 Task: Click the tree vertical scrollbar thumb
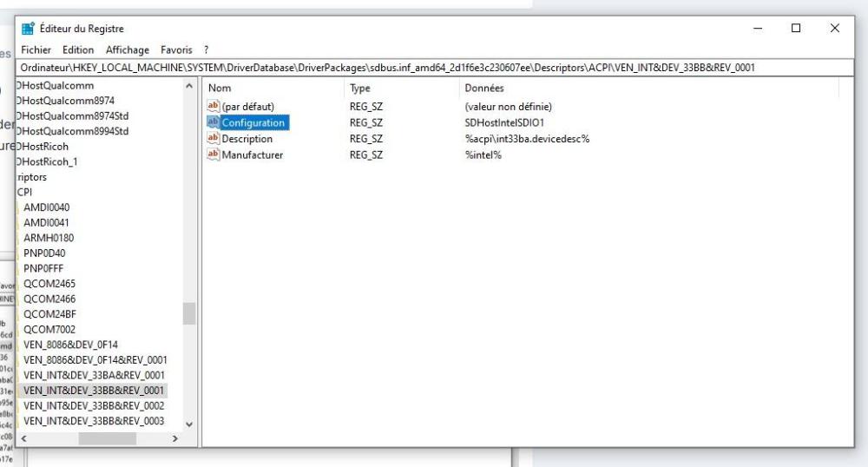coord(189,313)
